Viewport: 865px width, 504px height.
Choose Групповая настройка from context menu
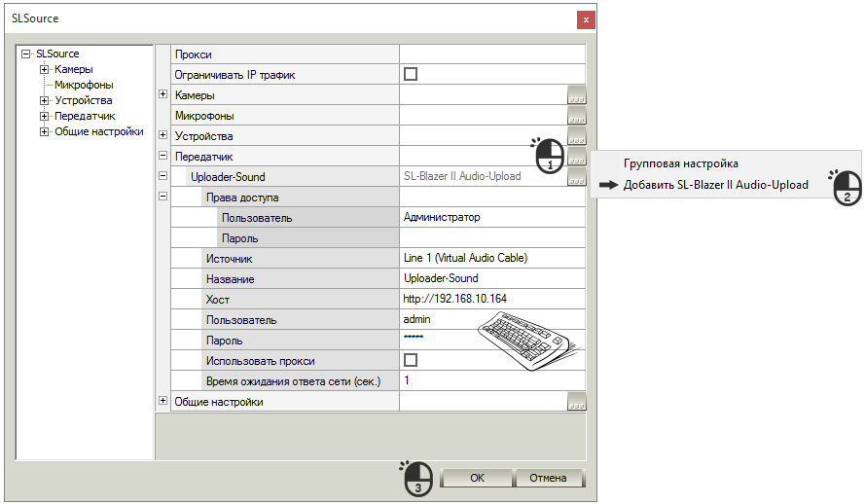coord(681,163)
